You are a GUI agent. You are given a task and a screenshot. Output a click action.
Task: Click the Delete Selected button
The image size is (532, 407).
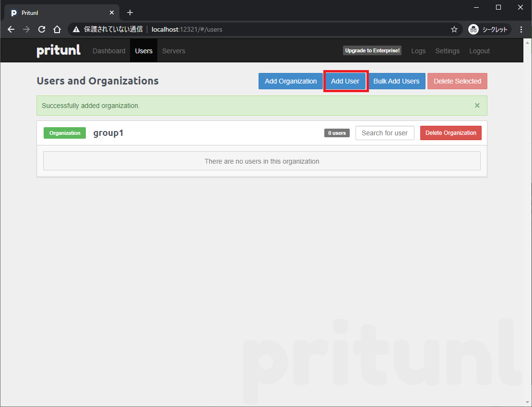click(457, 81)
